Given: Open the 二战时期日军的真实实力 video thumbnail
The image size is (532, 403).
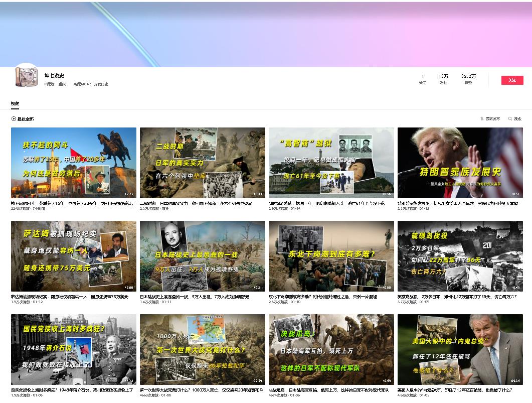Looking at the screenshot, I should tap(203, 163).
